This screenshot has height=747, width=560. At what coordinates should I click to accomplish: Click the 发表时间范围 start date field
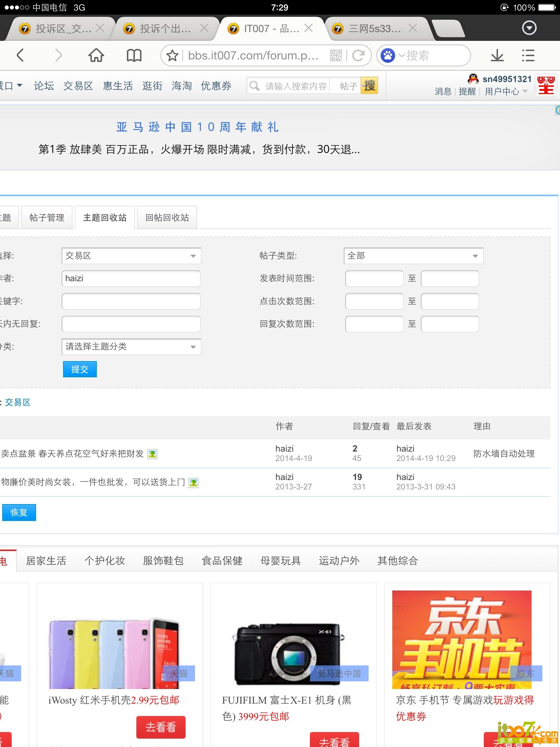point(374,278)
